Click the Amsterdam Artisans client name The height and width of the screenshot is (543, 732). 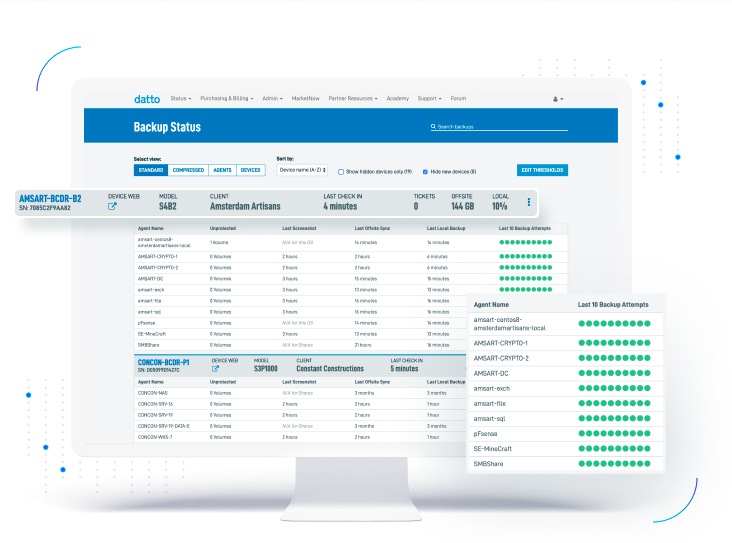point(245,206)
